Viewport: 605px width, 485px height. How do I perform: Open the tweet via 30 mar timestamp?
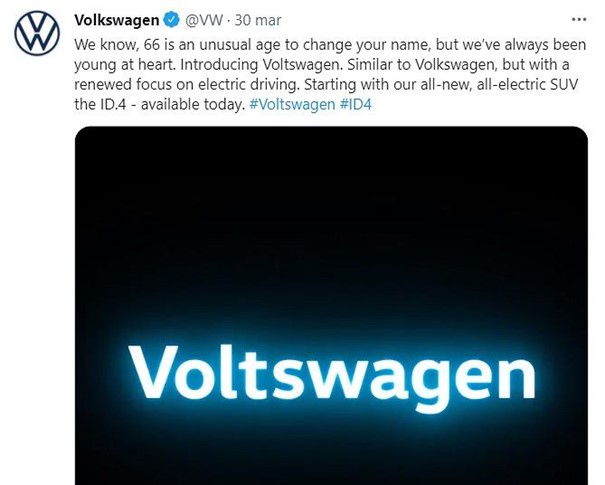click(x=258, y=20)
